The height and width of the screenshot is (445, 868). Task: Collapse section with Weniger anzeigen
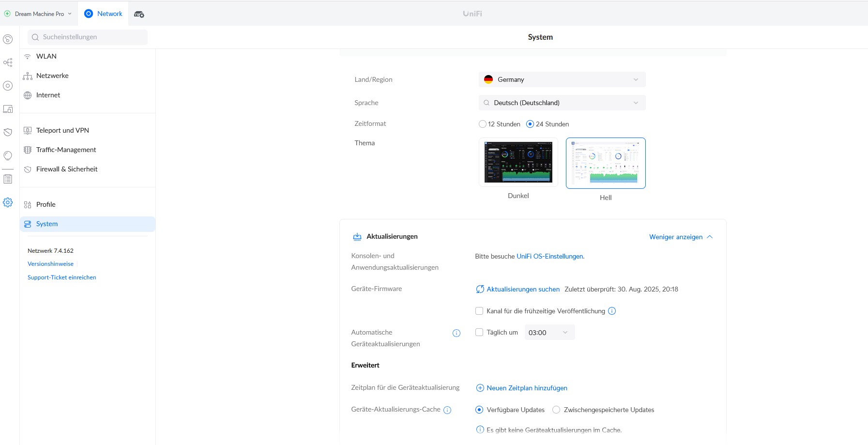click(681, 237)
